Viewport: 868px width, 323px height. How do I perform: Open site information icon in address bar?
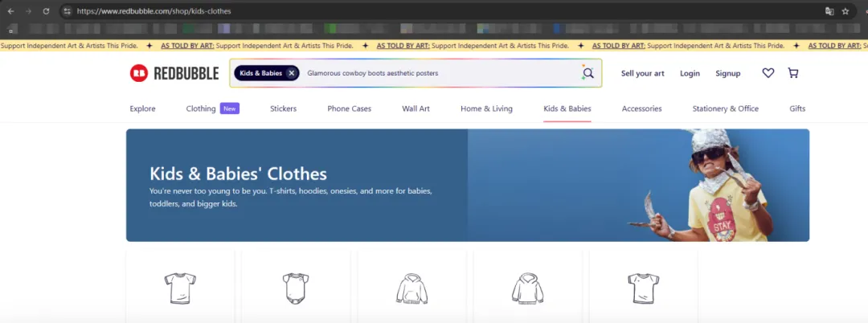tap(67, 11)
